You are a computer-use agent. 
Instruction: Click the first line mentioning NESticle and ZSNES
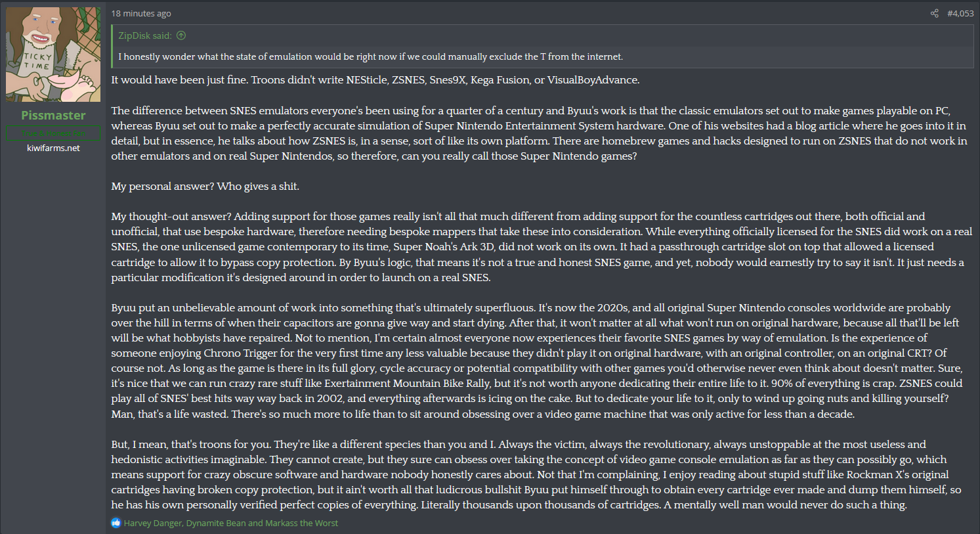click(x=375, y=79)
